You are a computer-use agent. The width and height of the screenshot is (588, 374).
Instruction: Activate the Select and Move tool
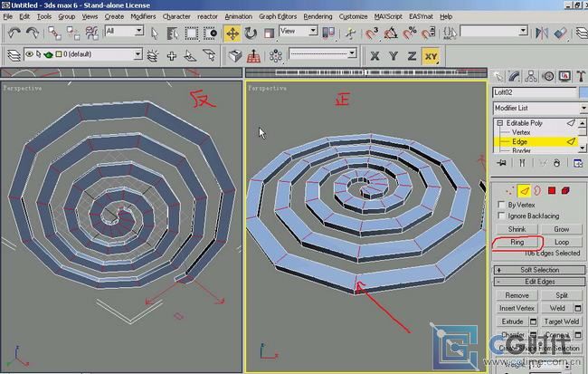(232, 33)
